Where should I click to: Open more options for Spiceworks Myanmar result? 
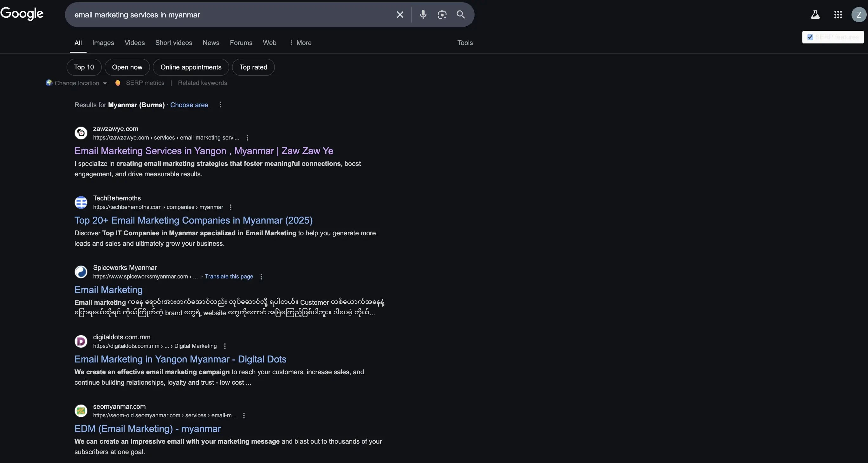tap(261, 277)
